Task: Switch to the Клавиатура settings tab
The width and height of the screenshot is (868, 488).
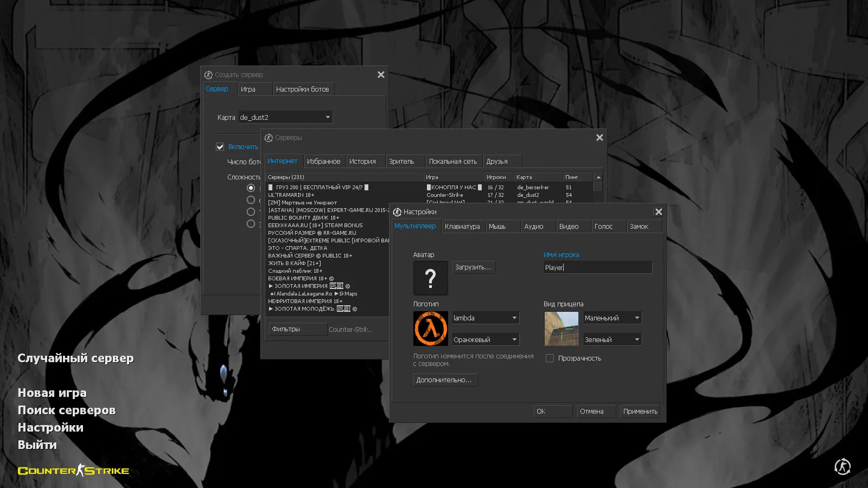Action: click(462, 227)
